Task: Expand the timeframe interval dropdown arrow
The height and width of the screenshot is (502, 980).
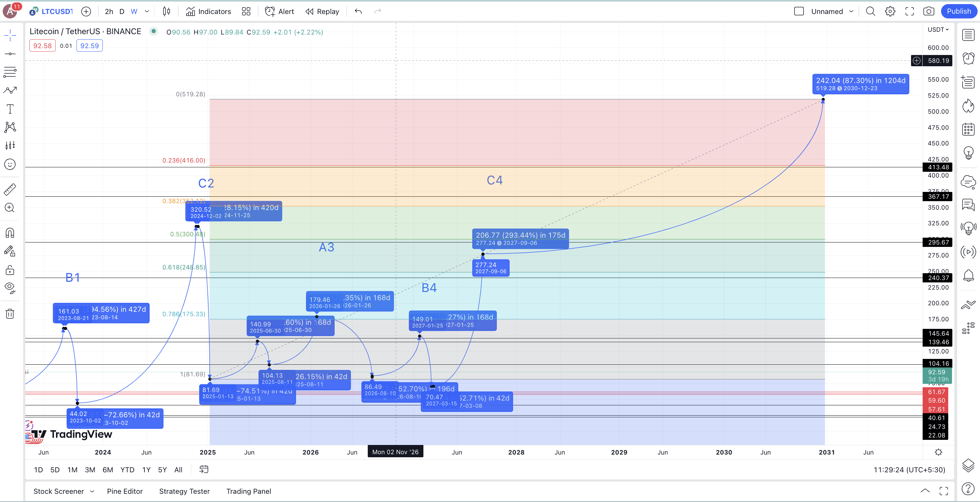Action: [x=147, y=11]
